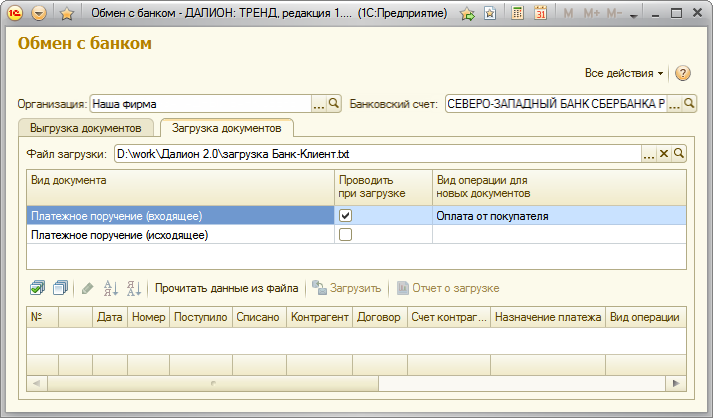Click 'Прочитать данные из файла' button
The width and height of the screenshot is (713, 418).
click(226, 288)
